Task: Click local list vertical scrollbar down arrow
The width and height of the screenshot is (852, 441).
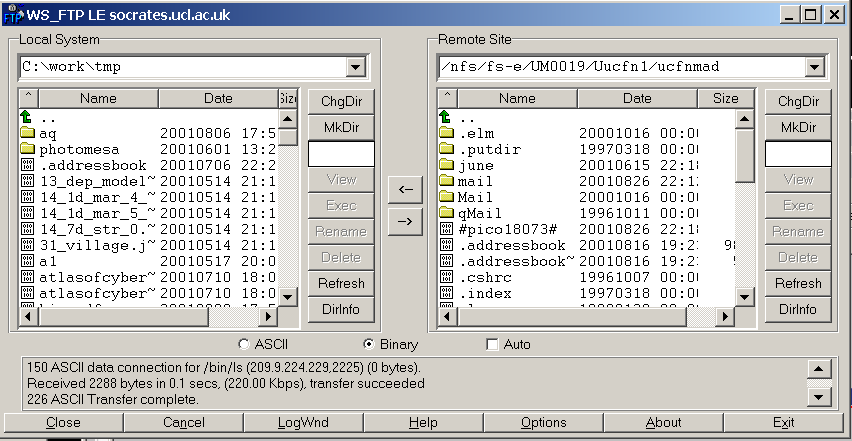Action: [x=287, y=297]
